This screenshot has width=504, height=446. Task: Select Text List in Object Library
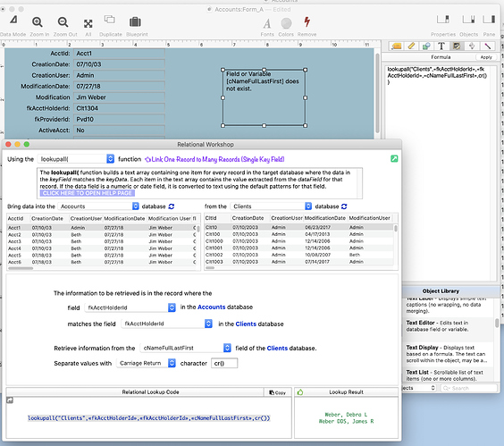(449, 375)
